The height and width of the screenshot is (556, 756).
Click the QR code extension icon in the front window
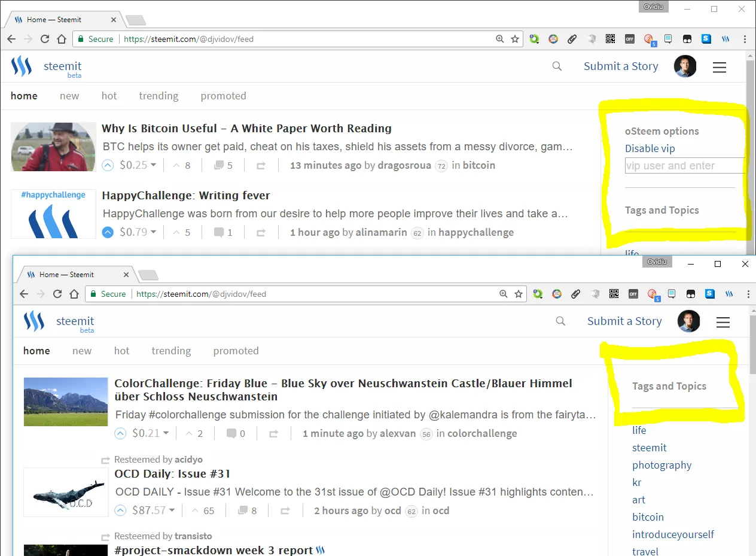pos(614,294)
